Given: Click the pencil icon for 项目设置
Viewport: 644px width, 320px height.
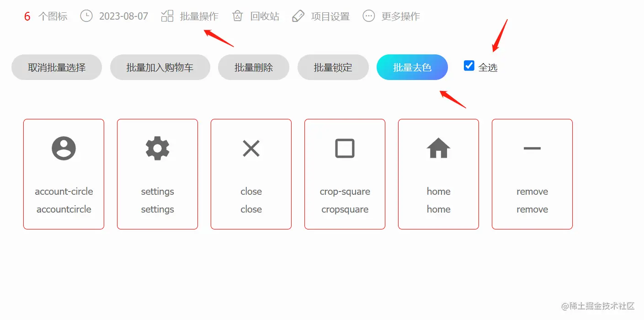Looking at the screenshot, I should [298, 16].
